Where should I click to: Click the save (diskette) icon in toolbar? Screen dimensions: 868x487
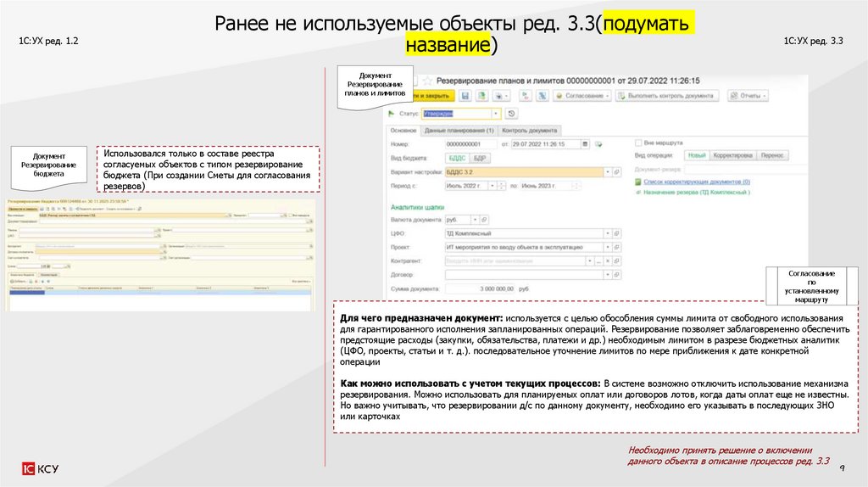[465, 96]
